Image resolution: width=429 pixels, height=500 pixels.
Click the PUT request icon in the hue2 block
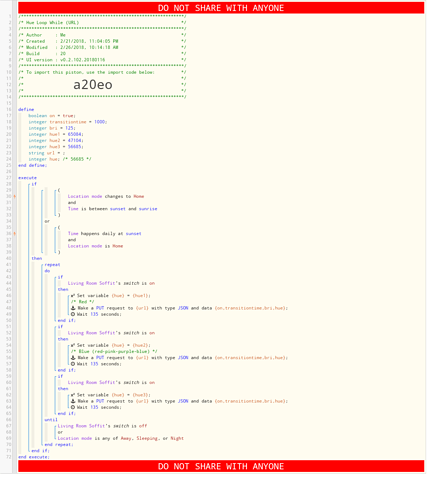pos(73,358)
